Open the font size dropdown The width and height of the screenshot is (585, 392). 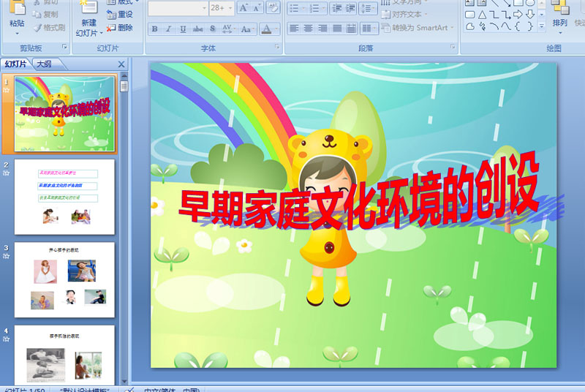coord(230,8)
